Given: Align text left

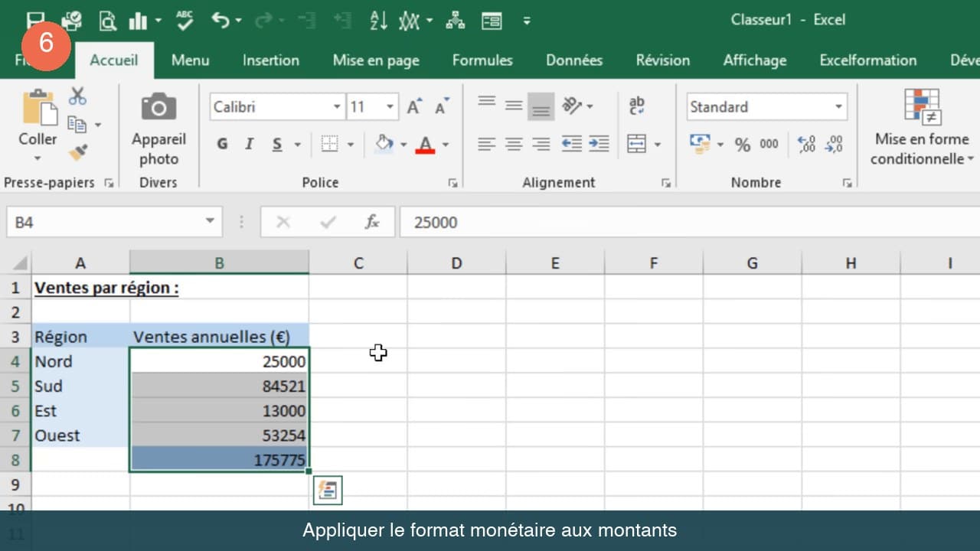Looking at the screenshot, I should (487, 143).
